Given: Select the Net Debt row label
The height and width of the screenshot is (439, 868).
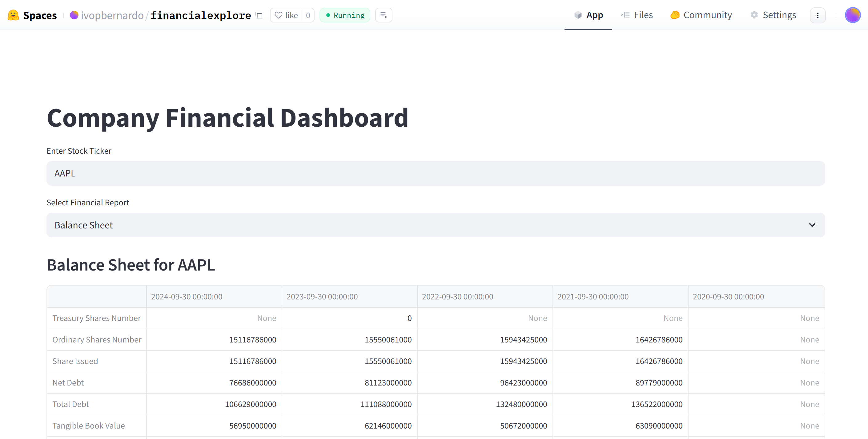Looking at the screenshot, I should pos(68,383).
